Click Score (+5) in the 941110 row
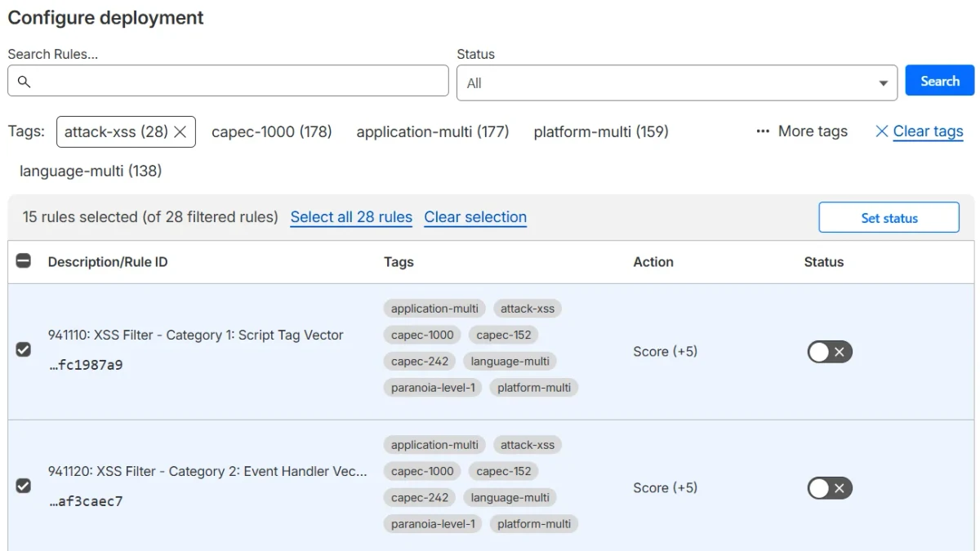Image resolution: width=980 pixels, height=551 pixels. tap(666, 352)
